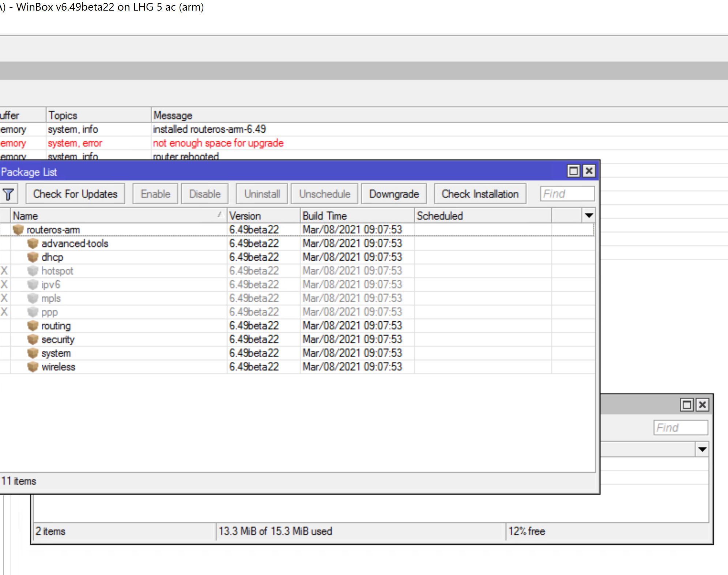
Task: Click the X flag next to mpls
Action: pyautogui.click(x=4, y=298)
